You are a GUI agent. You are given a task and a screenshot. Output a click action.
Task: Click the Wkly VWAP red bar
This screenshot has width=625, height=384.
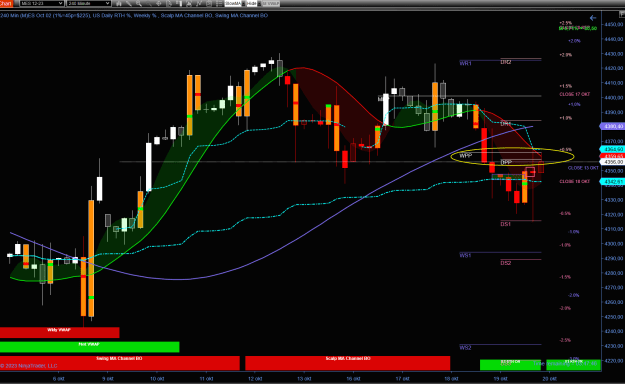[59, 332]
